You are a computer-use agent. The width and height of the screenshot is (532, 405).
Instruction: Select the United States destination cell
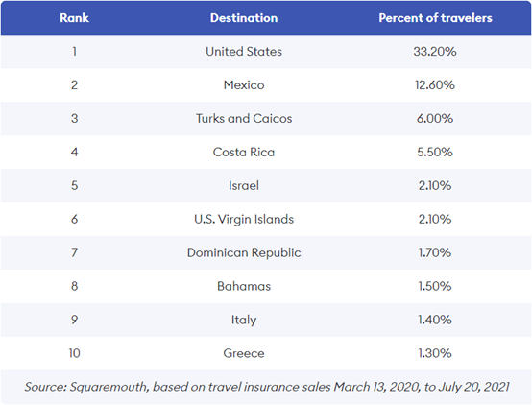coord(244,52)
